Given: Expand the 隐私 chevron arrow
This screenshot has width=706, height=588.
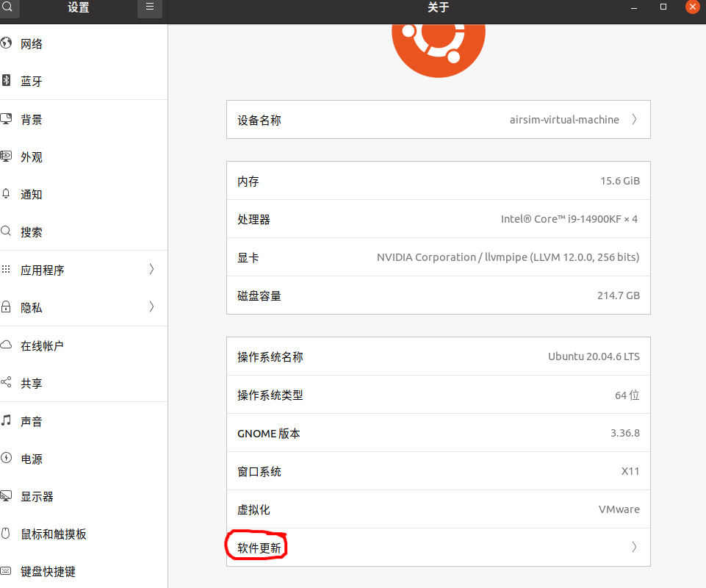Looking at the screenshot, I should coord(152,306).
